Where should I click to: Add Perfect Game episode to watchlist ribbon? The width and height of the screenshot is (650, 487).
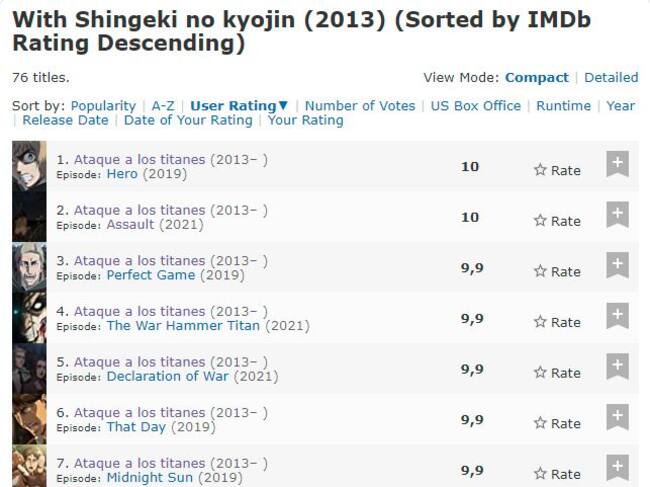coord(617,265)
